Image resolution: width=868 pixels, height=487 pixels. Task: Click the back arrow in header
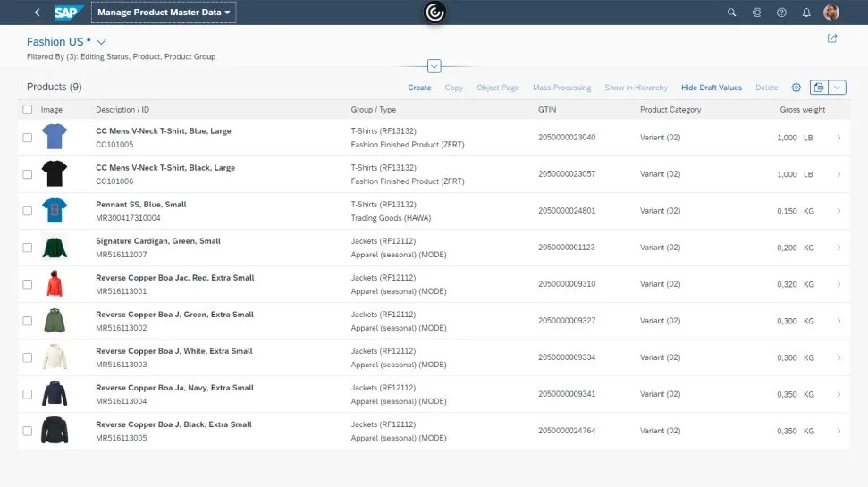(37, 13)
